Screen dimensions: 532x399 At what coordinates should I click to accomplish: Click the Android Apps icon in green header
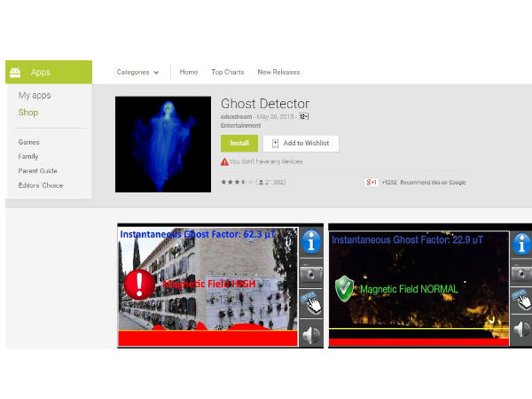click(x=18, y=73)
